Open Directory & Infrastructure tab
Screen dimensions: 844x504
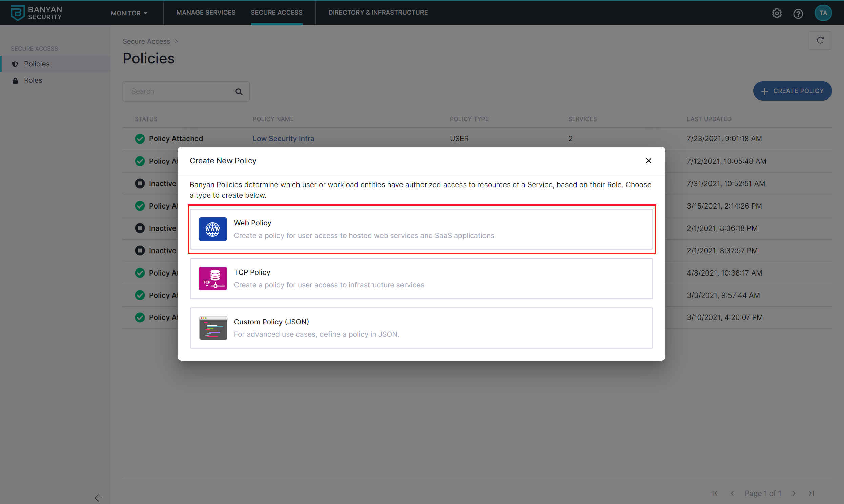coord(378,13)
